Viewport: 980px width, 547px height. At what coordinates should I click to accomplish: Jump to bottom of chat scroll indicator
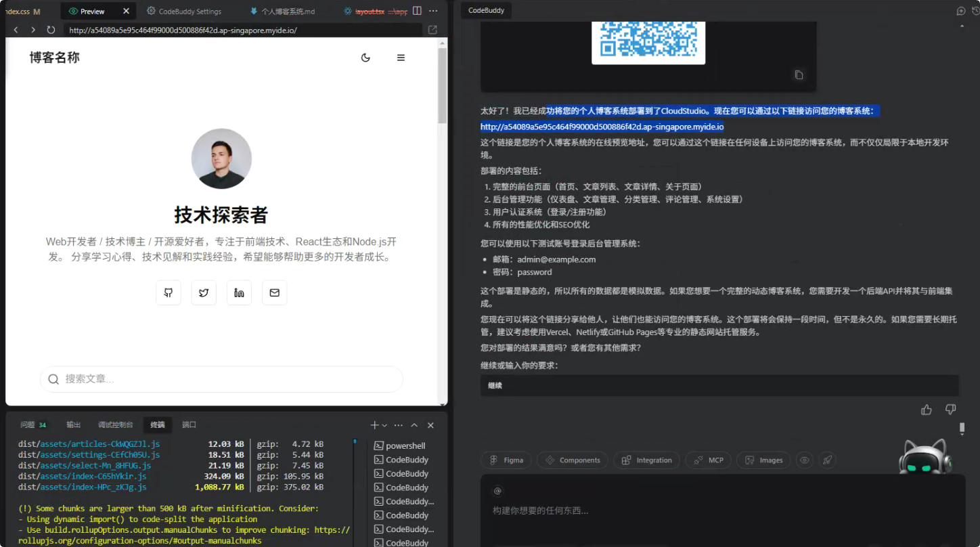pos(962,429)
